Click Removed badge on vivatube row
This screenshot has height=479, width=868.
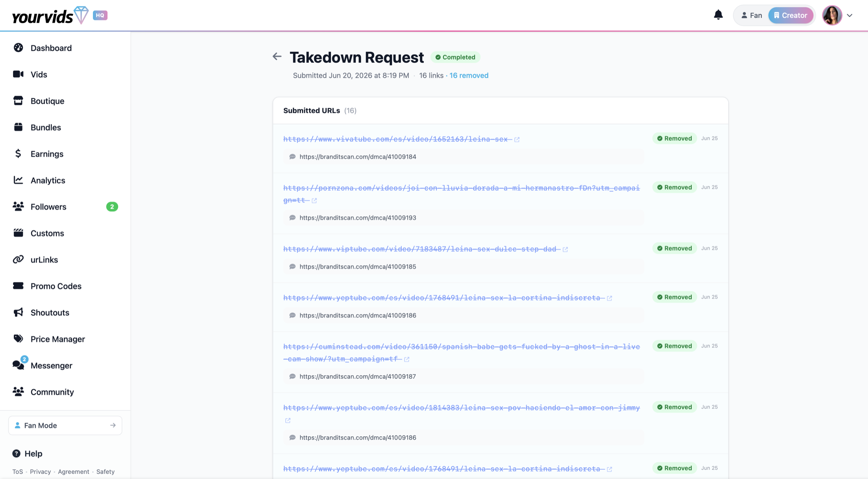[x=674, y=139]
